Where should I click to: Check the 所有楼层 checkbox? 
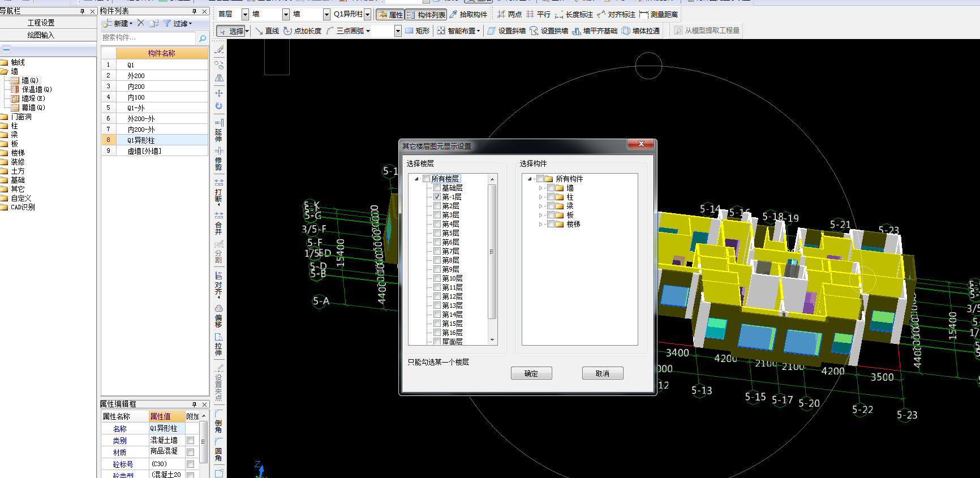pos(427,179)
